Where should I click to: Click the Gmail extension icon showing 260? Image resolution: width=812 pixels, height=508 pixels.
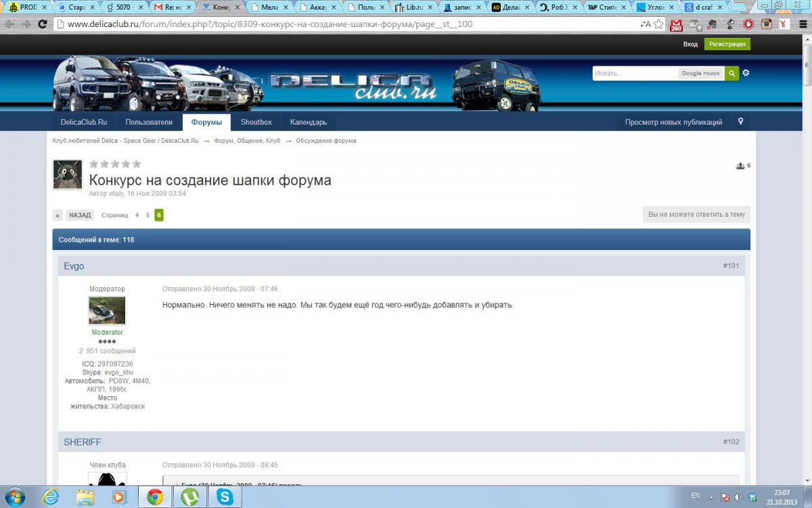676,24
